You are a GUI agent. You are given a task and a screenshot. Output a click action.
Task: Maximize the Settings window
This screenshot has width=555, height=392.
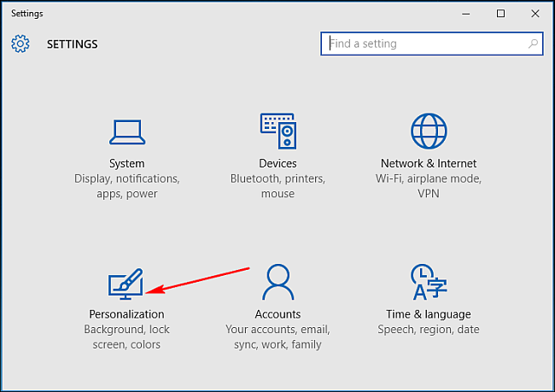point(500,14)
